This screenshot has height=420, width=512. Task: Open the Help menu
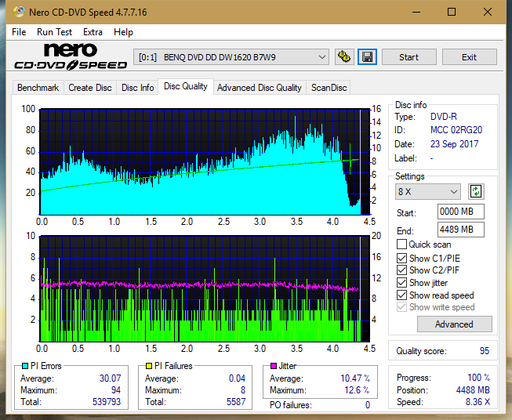(123, 32)
